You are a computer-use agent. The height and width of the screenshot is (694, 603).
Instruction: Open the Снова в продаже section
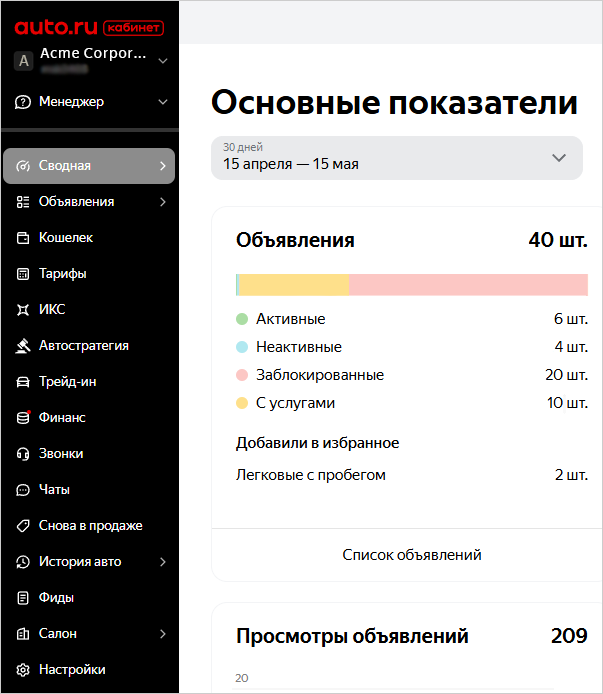[x=89, y=526]
